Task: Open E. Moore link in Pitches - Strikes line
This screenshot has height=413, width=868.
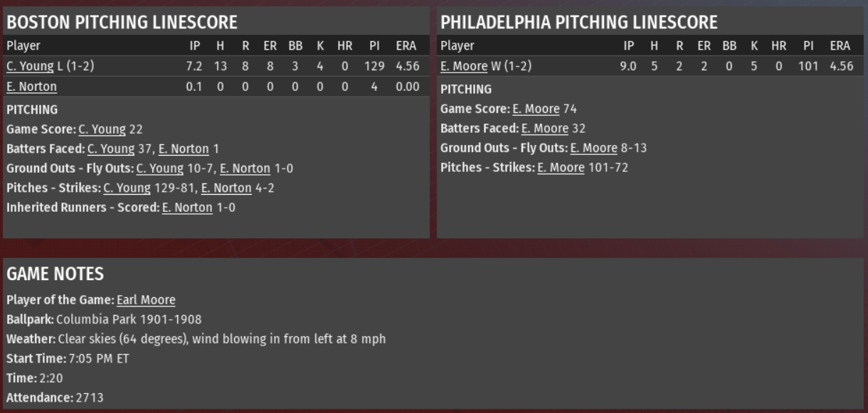Action: click(x=561, y=168)
